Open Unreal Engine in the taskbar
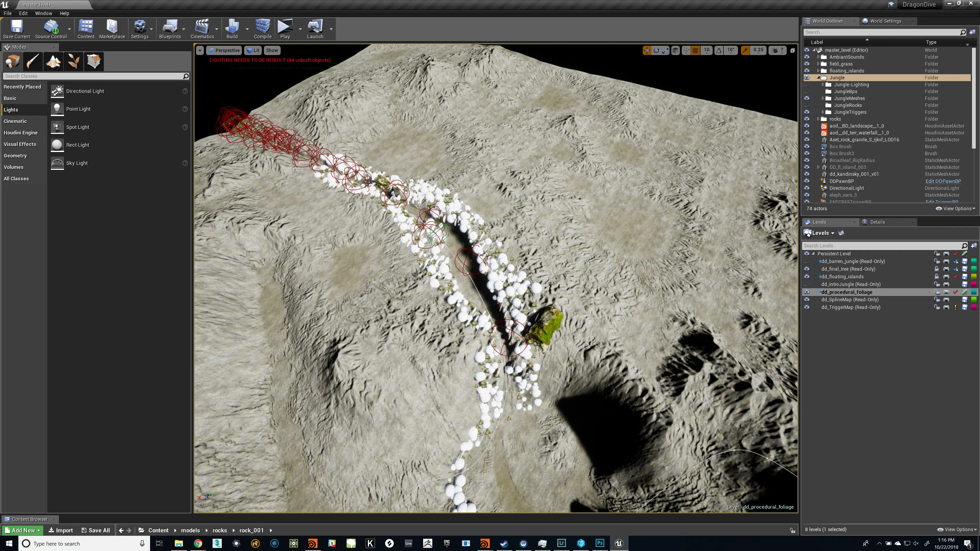980x551 pixels. 619,543
